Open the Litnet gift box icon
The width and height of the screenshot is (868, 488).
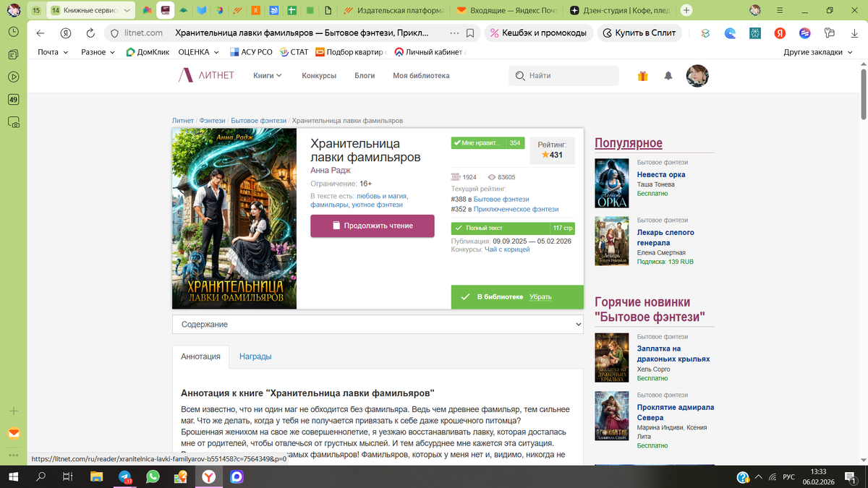pyautogui.click(x=642, y=75)
